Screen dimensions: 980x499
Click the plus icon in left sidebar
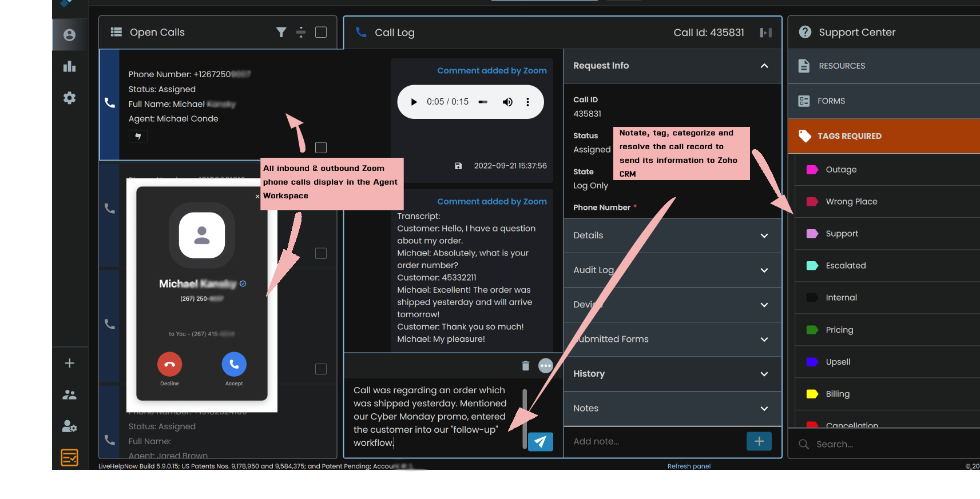tap(69, 363)
